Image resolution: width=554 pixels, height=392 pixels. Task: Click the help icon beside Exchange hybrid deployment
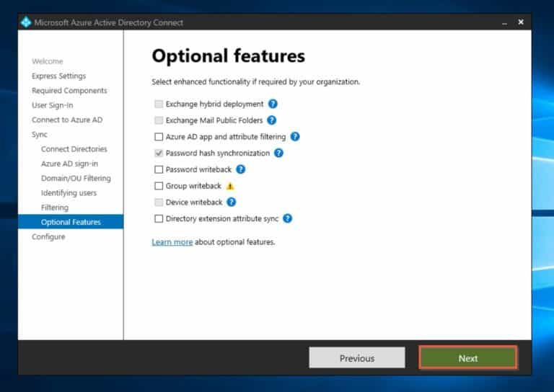click(x=273, y=104)
